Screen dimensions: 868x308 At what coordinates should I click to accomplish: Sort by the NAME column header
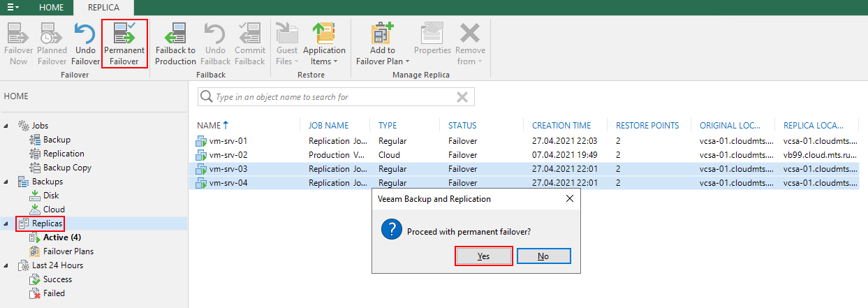208,126
